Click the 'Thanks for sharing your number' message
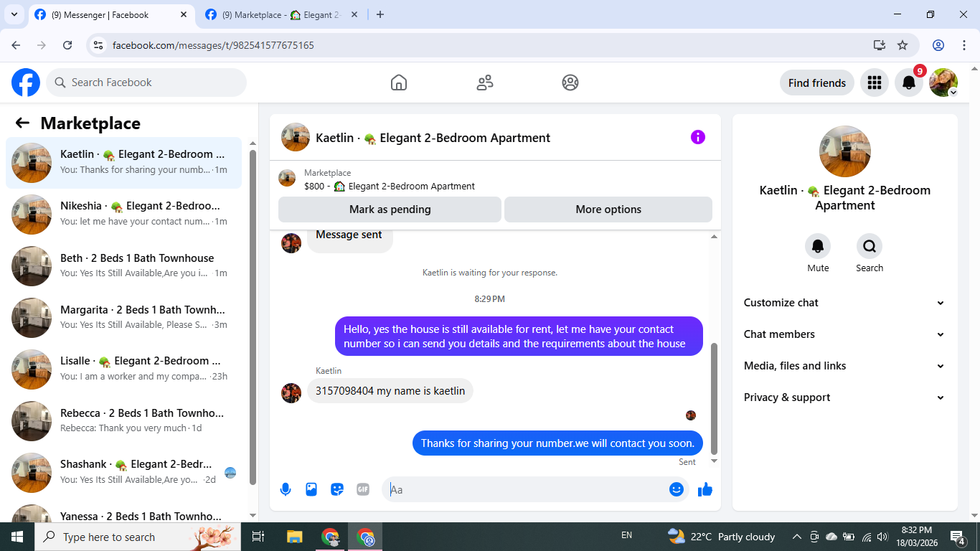980x551 pixels. (557, 443)
